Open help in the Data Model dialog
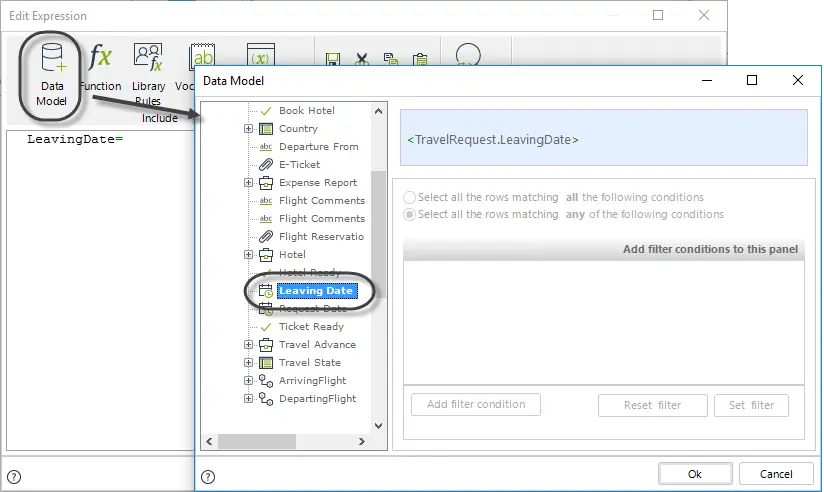824x492 pixels. click(x=208, y=477)
